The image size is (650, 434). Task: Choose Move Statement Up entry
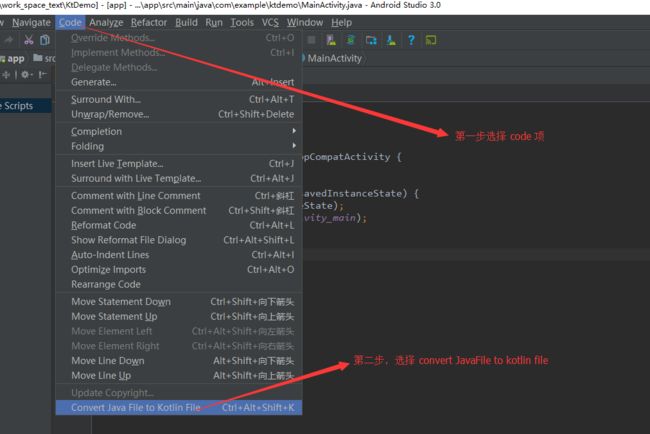179,317
